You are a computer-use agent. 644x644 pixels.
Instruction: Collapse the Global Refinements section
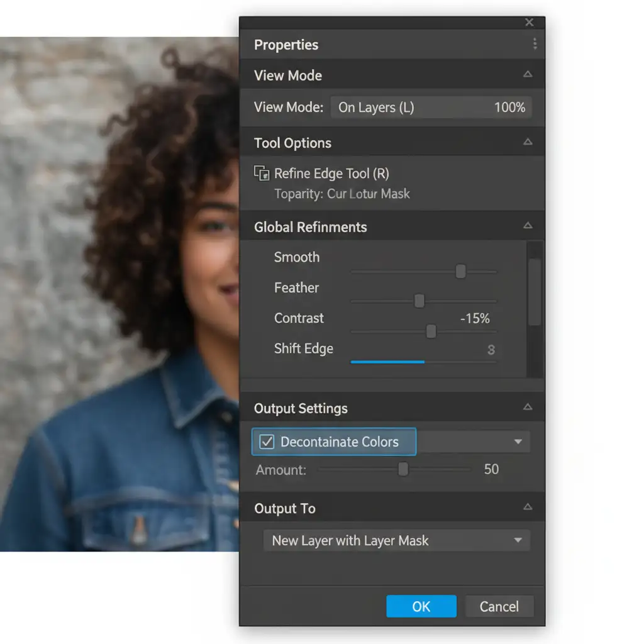click(x=528, y=226)
